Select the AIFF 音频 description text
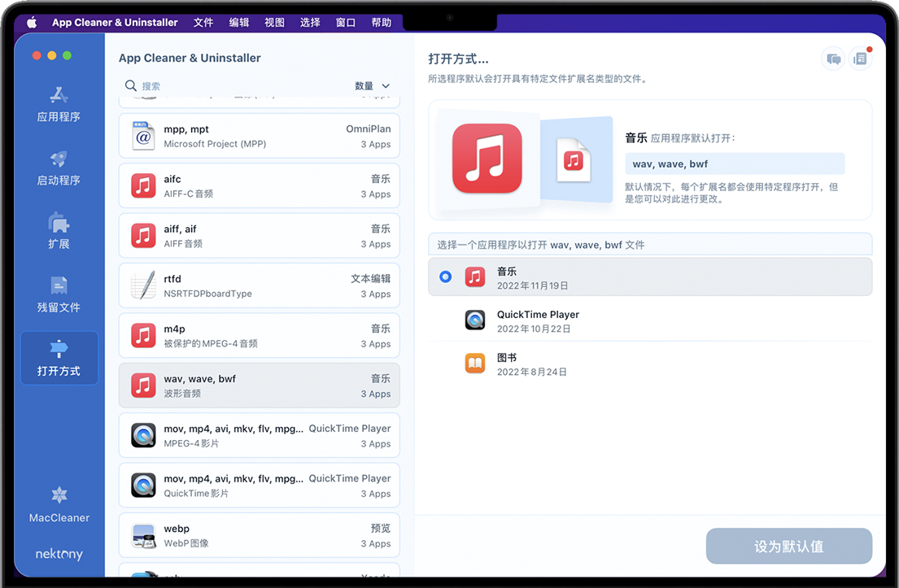 coord(183,243)
